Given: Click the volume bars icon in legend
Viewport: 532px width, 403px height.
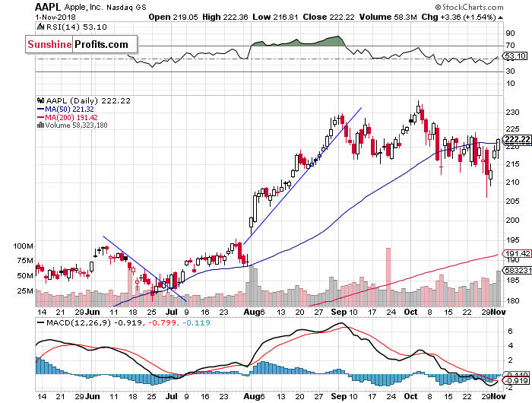Looking at the screenshot, I should (41, 125).
